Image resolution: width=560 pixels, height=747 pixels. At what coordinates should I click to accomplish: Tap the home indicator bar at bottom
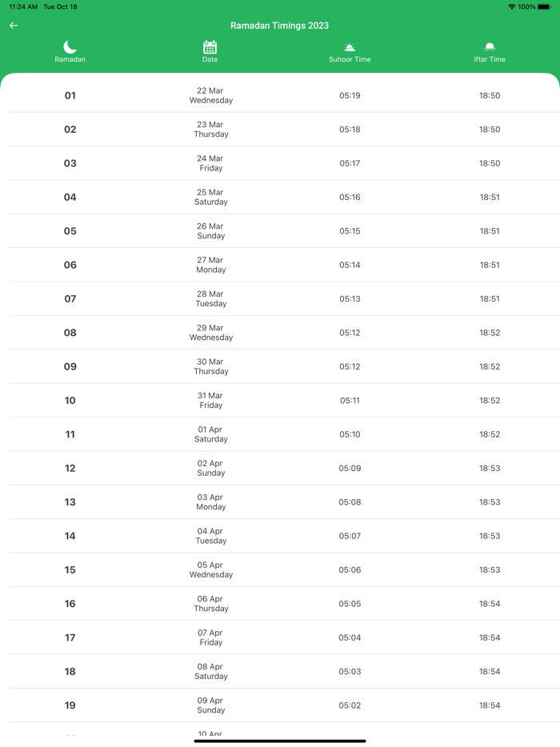tap(280, 741)
